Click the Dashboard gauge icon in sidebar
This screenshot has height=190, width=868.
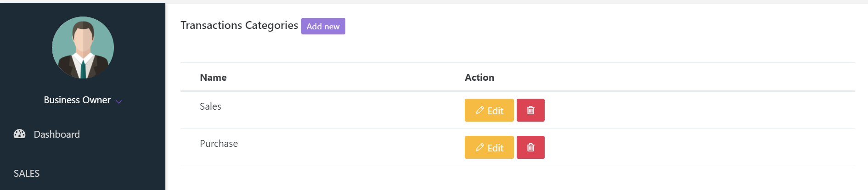[19, 134]
